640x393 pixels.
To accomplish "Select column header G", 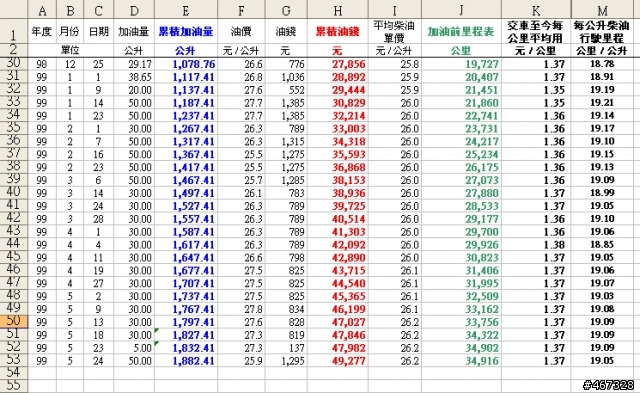I will [x=286, y=10].
